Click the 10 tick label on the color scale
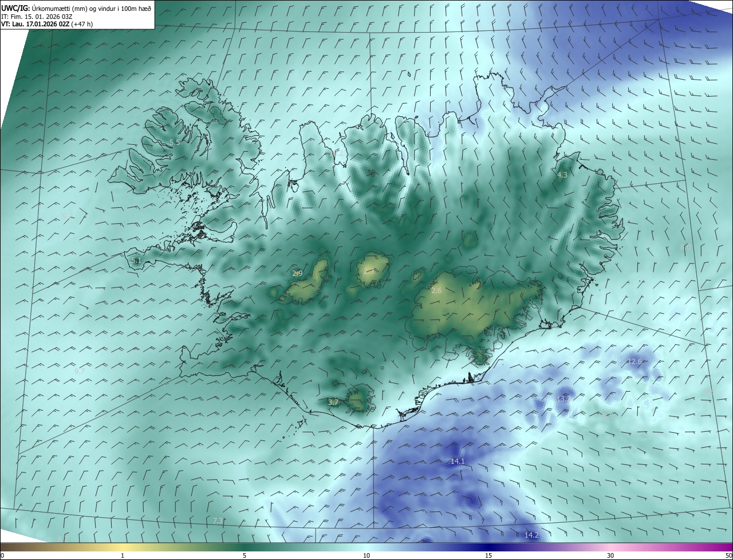 click(366, 555)
